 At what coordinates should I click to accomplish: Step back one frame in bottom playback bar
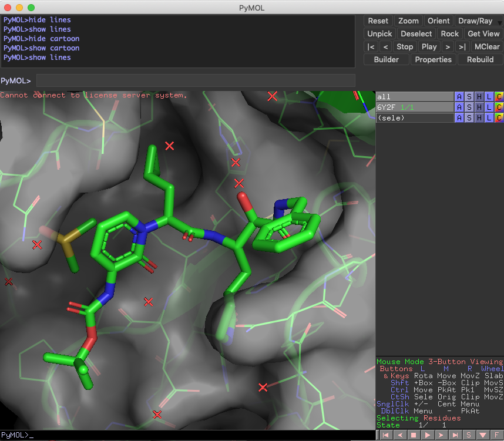(400, 435)
